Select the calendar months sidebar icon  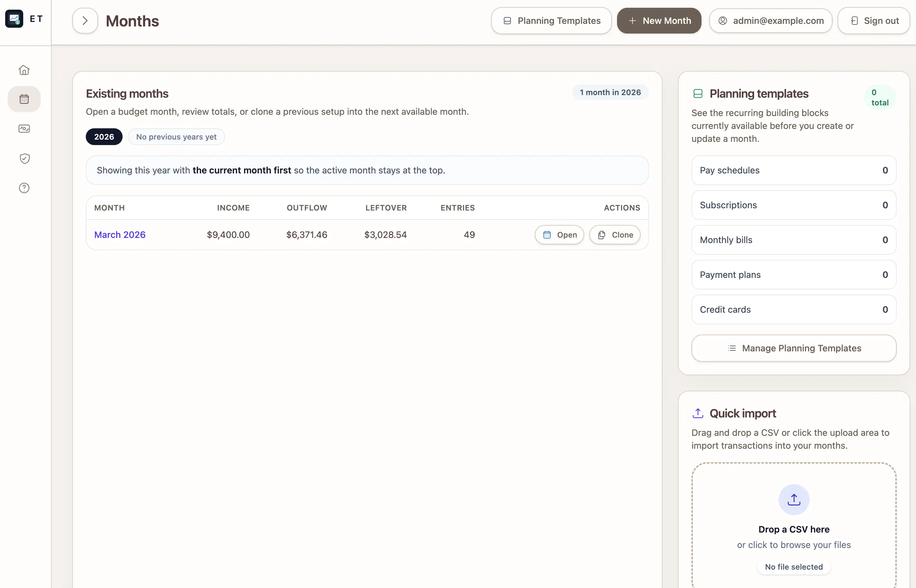(24, 99)
